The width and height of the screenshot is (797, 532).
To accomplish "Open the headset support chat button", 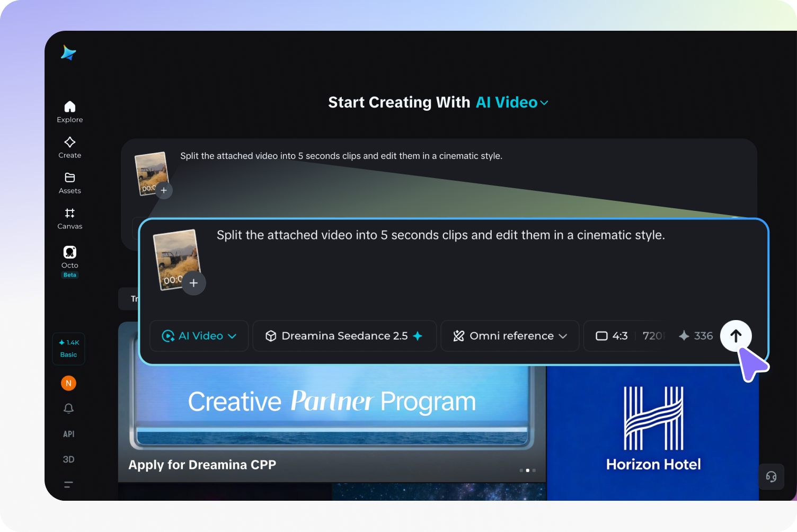I will point(771,477).
